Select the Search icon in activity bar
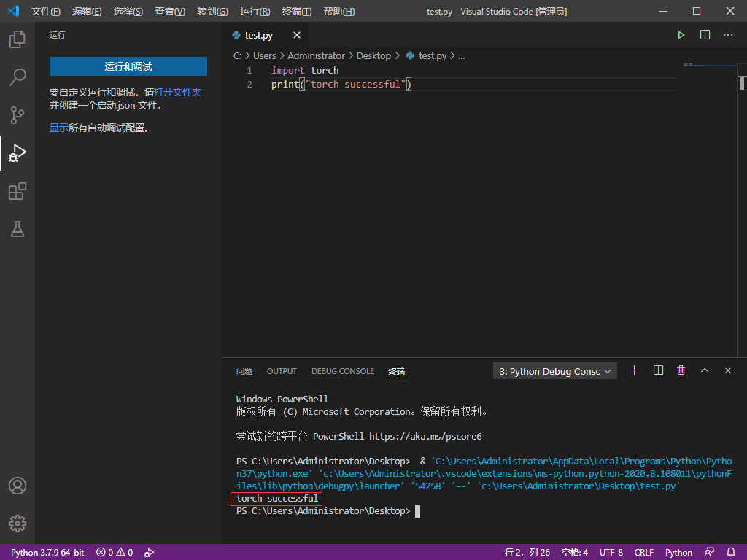The height and width of the screenshot is (560, 747). click(x=18, y=77)
